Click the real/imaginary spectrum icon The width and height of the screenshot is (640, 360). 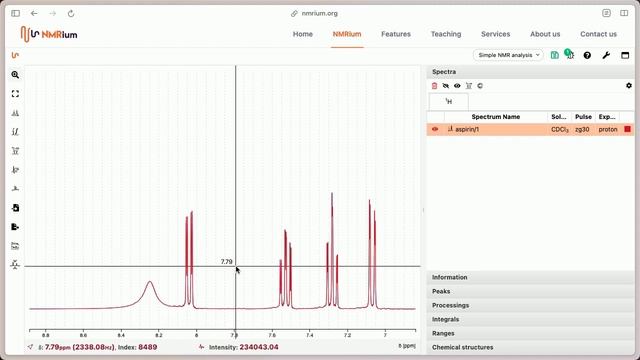15,264
